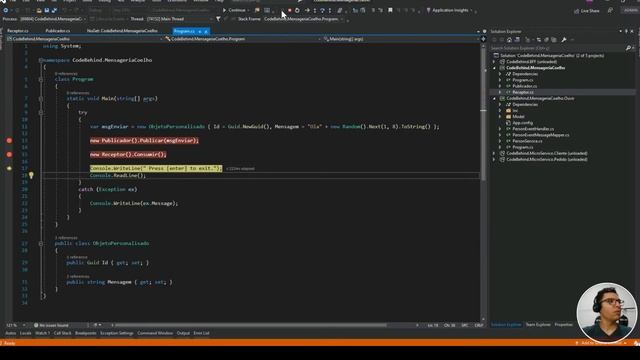Click the Show All Files icon in Solution Explorer
The height and width of the screenshot is (360, 640).
click(x=554, y=40)
